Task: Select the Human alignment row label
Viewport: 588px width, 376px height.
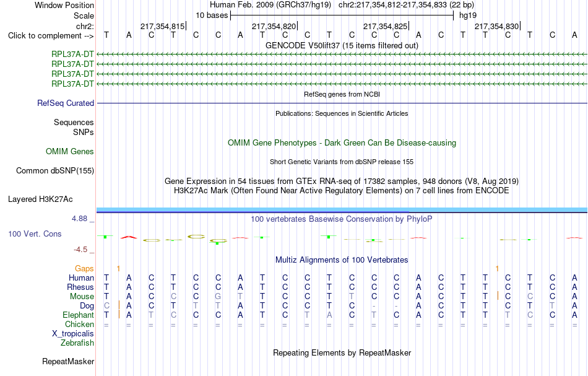Action: tap(81, 278)
